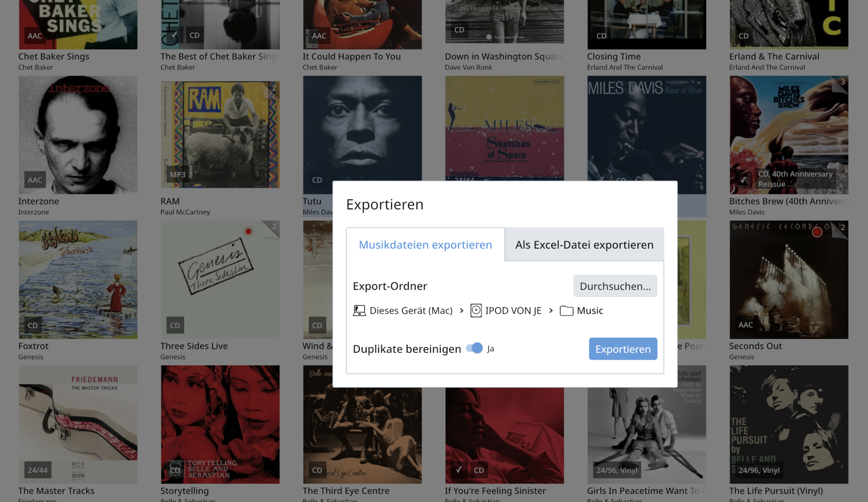This screenshot has height=502, width=868.
Task: Open The Life Pursuit (Vinyl) album cover
Action: (x=788, y=424)
